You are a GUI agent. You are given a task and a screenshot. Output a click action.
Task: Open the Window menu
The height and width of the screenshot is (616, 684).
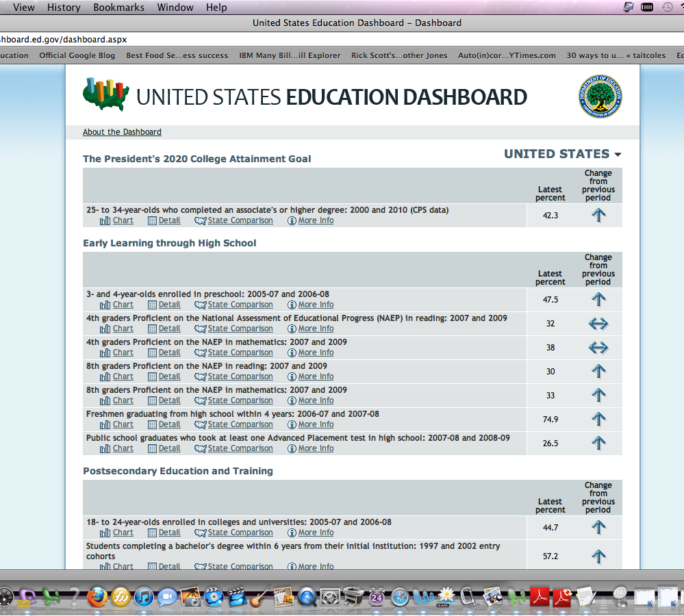pyautogui.click(x=175, y=8)
